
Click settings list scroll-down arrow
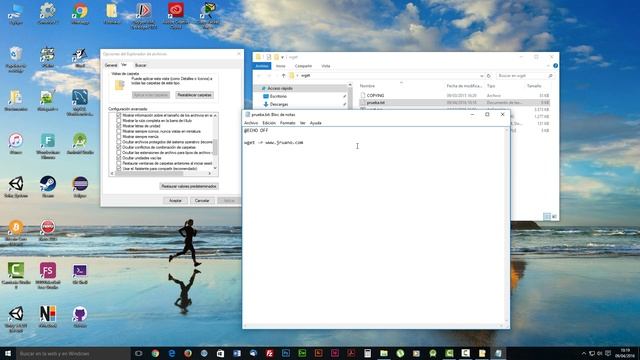click(215, 168)
